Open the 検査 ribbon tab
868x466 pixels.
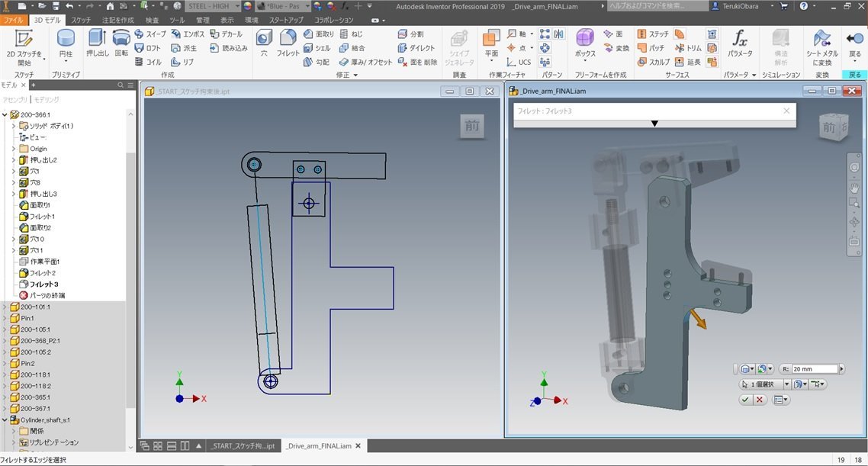point(153,20)
